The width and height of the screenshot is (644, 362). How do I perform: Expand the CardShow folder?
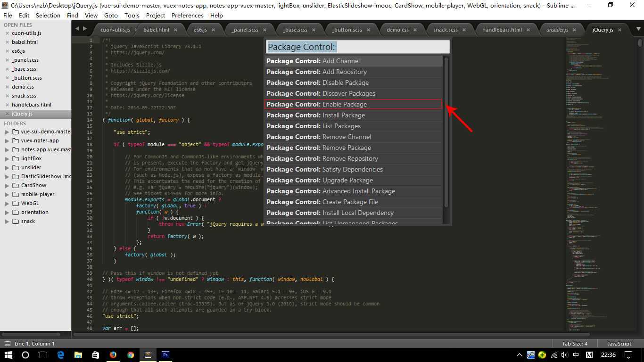click(7, 186)
